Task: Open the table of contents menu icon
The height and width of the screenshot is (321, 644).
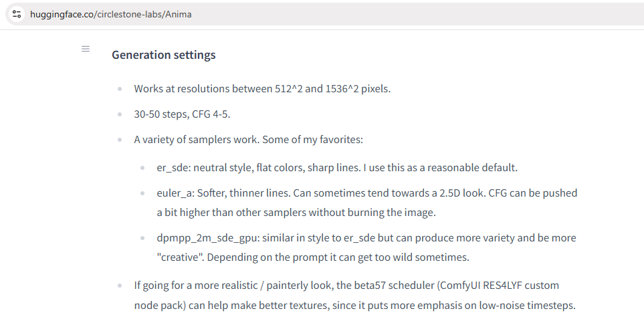Action: point(86,49)
